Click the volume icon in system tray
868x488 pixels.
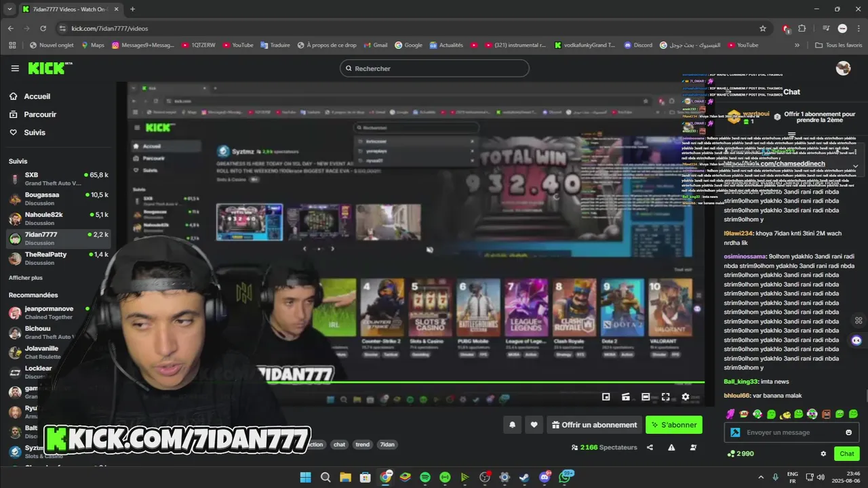[821, 477]
